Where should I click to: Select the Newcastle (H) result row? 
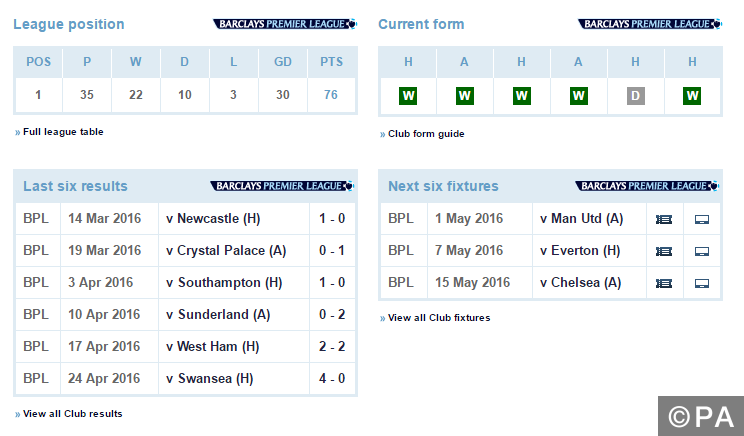pos(186,219)
